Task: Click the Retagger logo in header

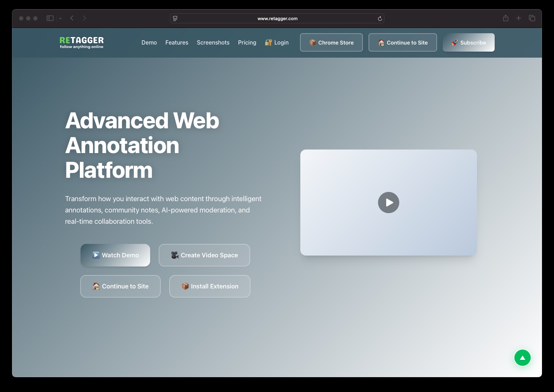Action: pos(82,42)
